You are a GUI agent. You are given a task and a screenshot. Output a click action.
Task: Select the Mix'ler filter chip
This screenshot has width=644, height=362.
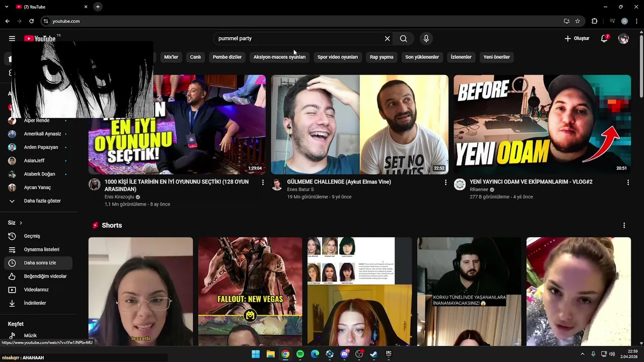(171, 57)
